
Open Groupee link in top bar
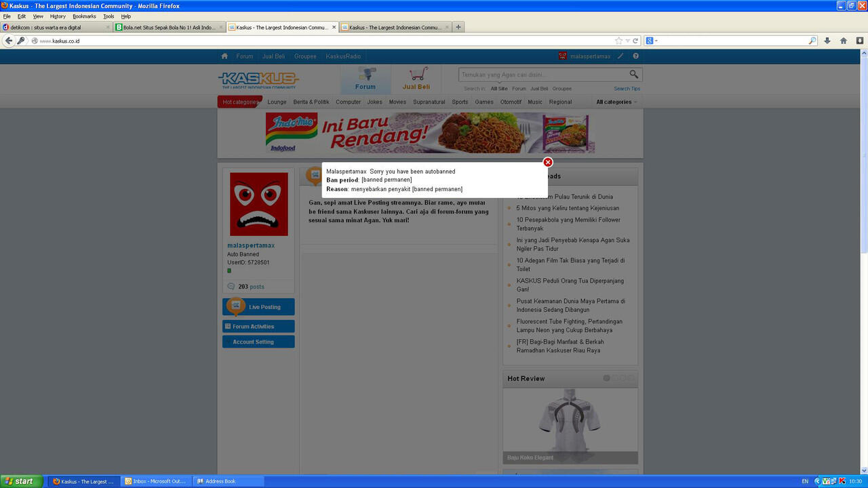pos(305,56)
